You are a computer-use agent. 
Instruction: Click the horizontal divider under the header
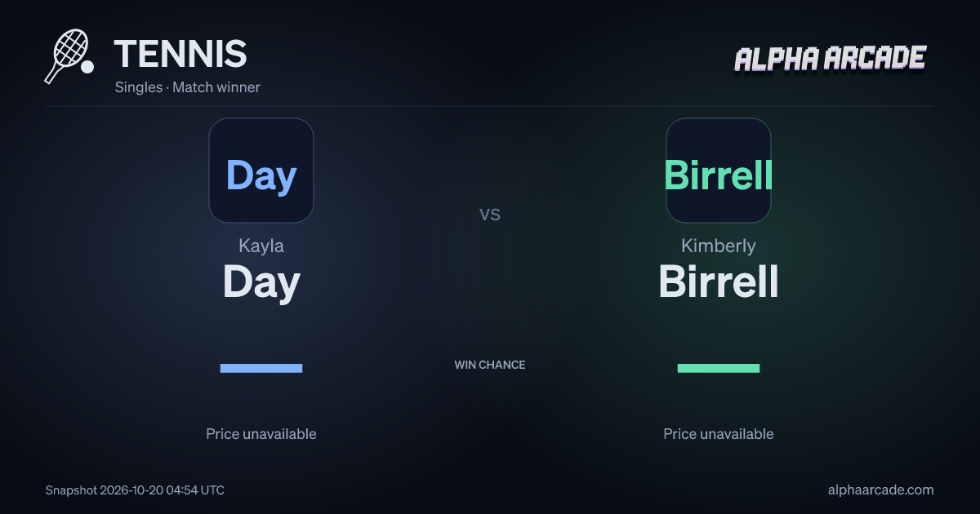pos(490,106)
